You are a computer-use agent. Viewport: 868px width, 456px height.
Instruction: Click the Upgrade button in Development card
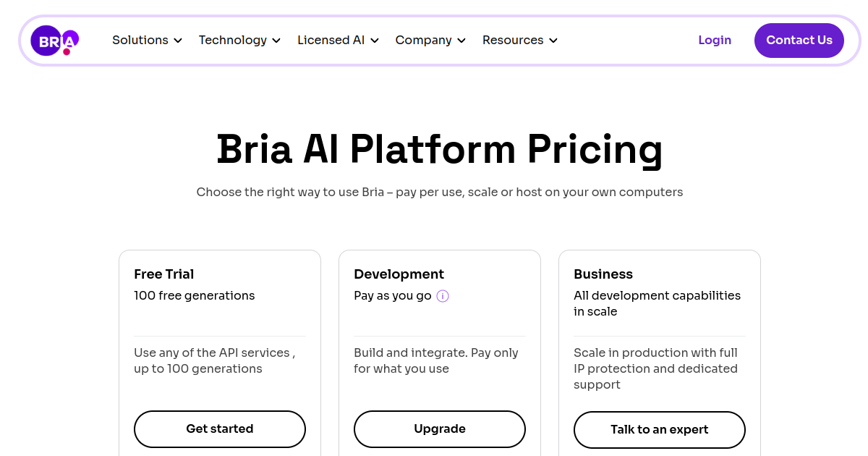point(440,428)
